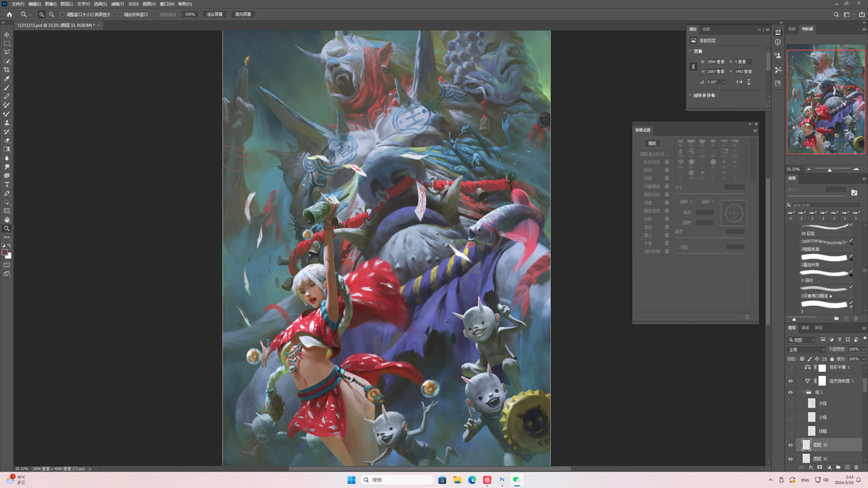Click the 适合屏幕 button
This screenshot has height=488, width=868.
[214, 15]
